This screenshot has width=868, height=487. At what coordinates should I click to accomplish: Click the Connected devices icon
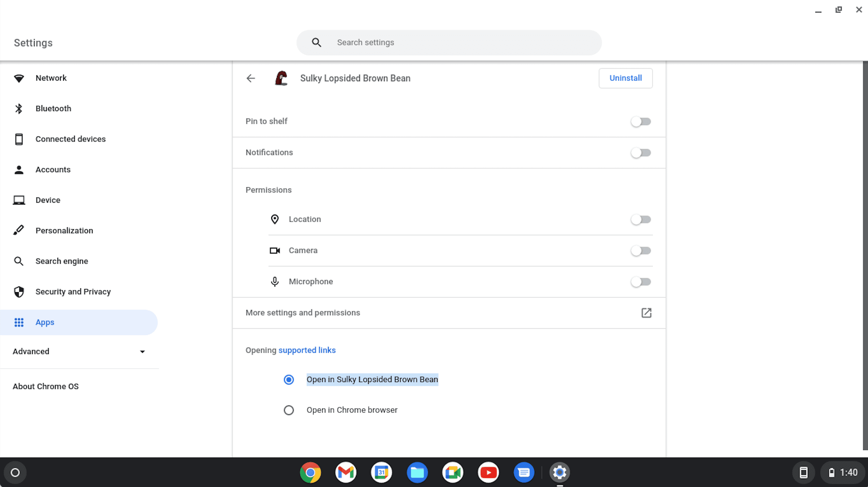(20, 139)
